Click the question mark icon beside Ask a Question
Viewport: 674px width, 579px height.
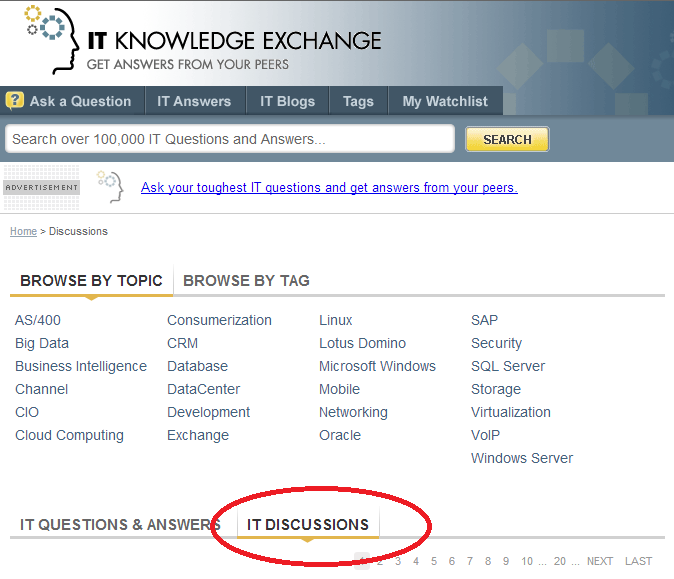(15, 101)
